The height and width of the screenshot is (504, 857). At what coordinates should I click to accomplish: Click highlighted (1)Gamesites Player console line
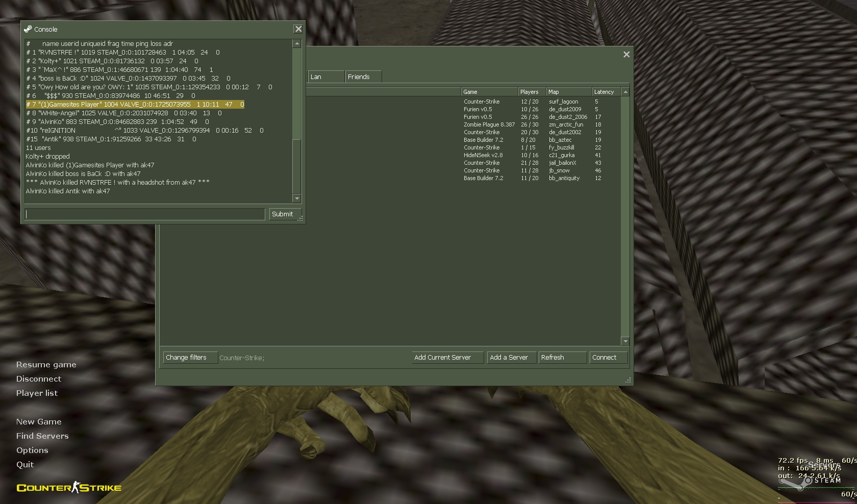click(135, 104)
